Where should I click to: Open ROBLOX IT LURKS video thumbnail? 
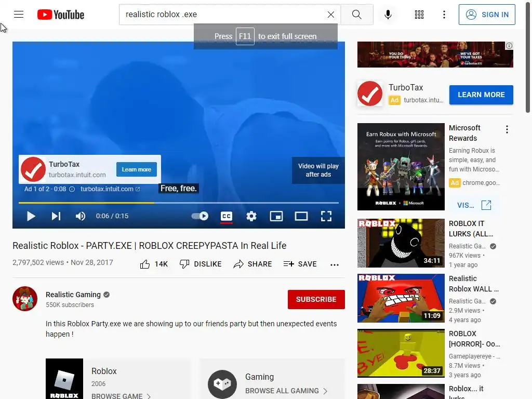click(x=401, y=243)
